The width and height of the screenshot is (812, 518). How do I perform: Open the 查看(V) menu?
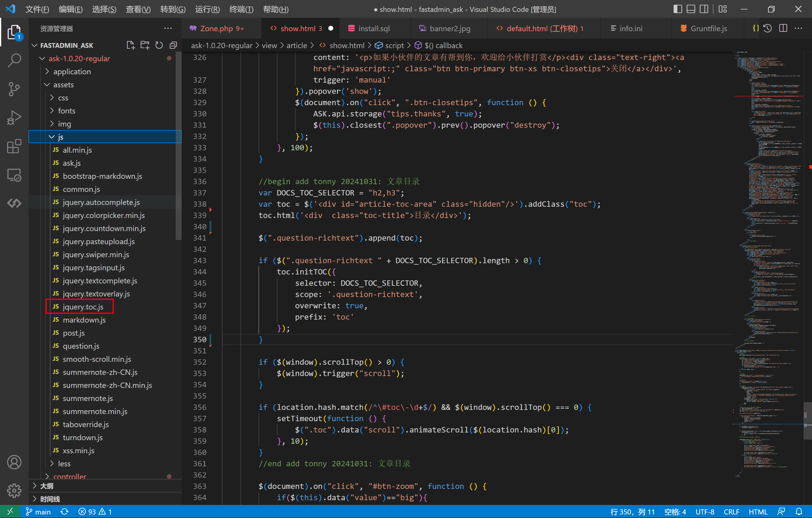pyautogui.click(x=138, y=9)
